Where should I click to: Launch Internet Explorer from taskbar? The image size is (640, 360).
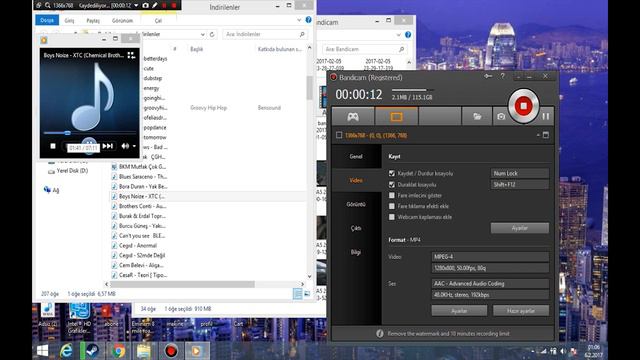[x=66, y=351]
